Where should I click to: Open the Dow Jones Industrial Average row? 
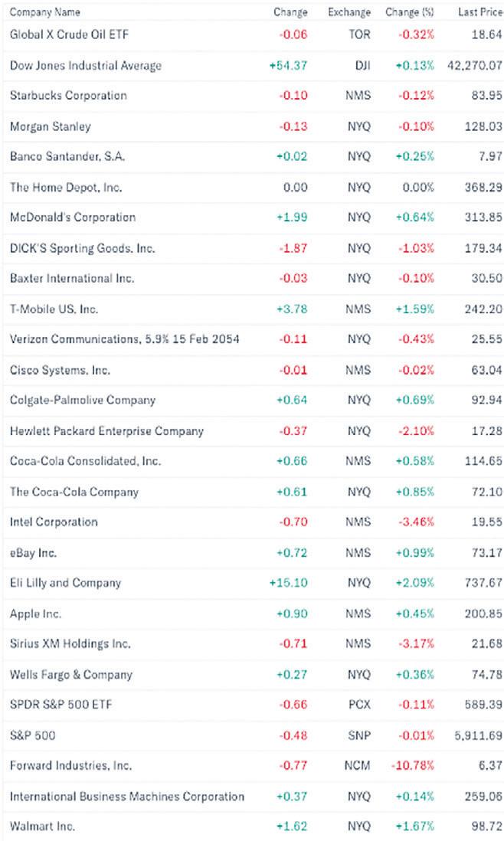(86, 66)
